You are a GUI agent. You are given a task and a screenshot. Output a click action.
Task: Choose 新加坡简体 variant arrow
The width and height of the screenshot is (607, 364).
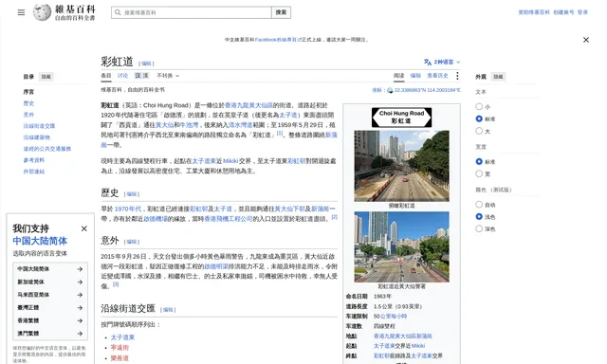point(80,282)
